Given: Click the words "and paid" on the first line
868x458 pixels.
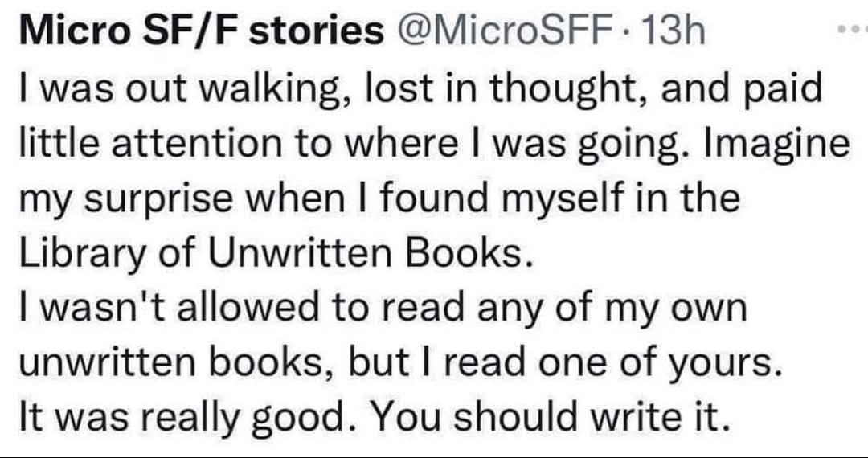Looking at the screenshot, I should tap(742, 90).
